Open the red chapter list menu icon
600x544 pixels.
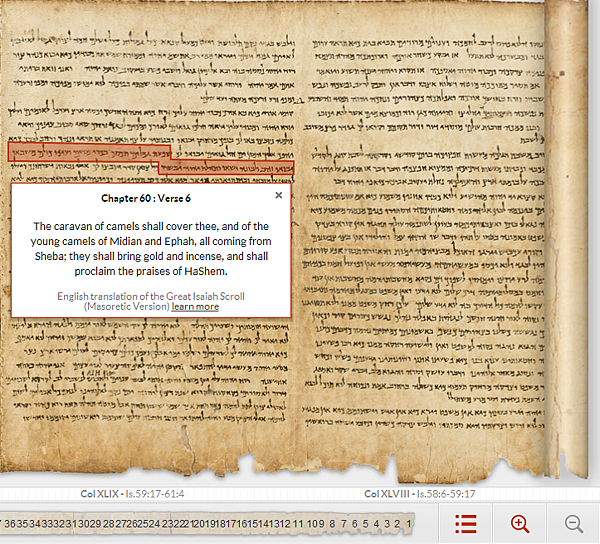tap(466, 524)
